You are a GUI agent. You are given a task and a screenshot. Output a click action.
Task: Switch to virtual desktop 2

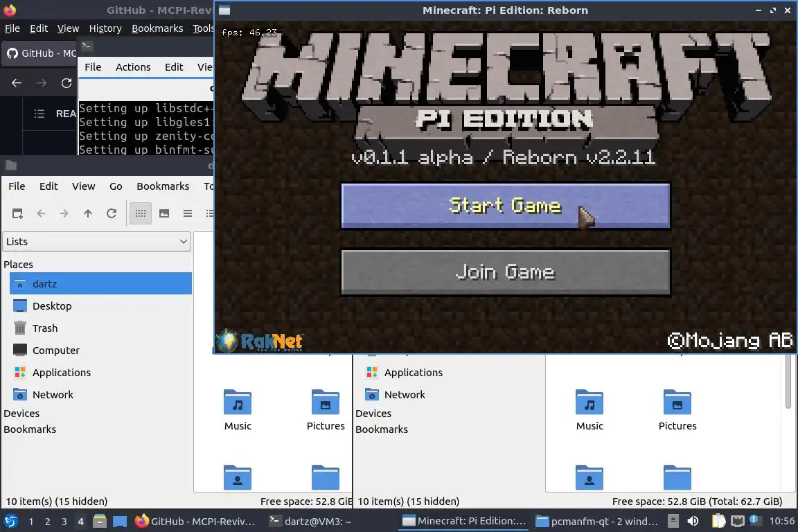point(47,522)
